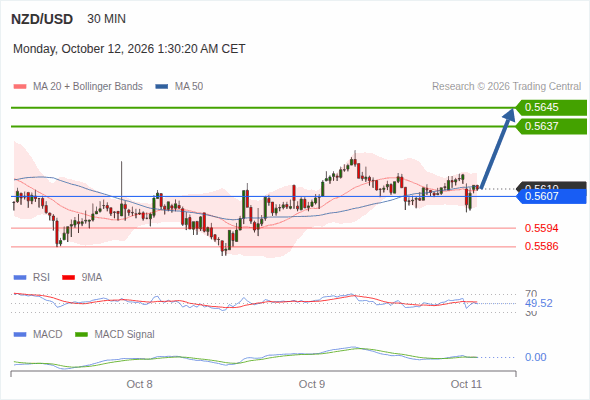Click the MA 50 legend color swatch

click(x=162, y=87)
